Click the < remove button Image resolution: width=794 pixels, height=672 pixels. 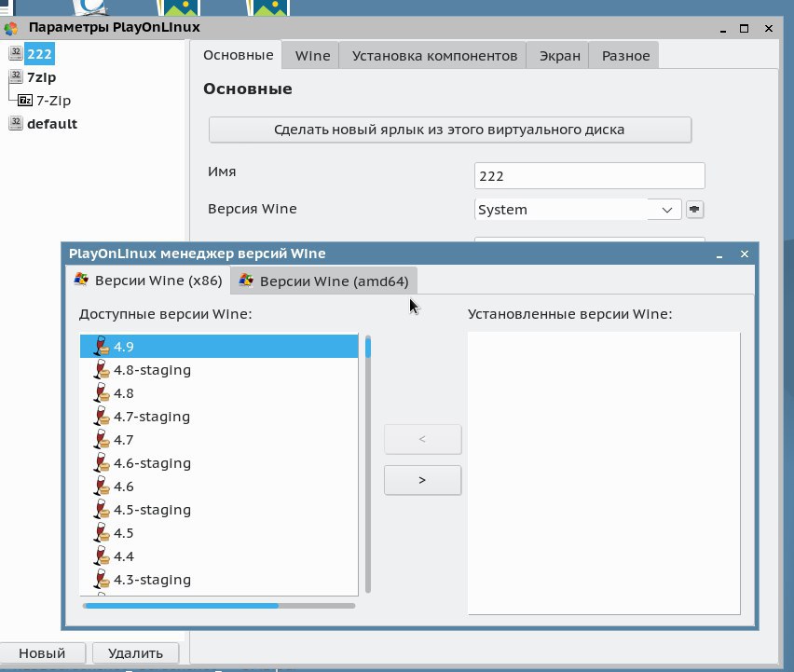pyautogui.click(x=422, y=439)
